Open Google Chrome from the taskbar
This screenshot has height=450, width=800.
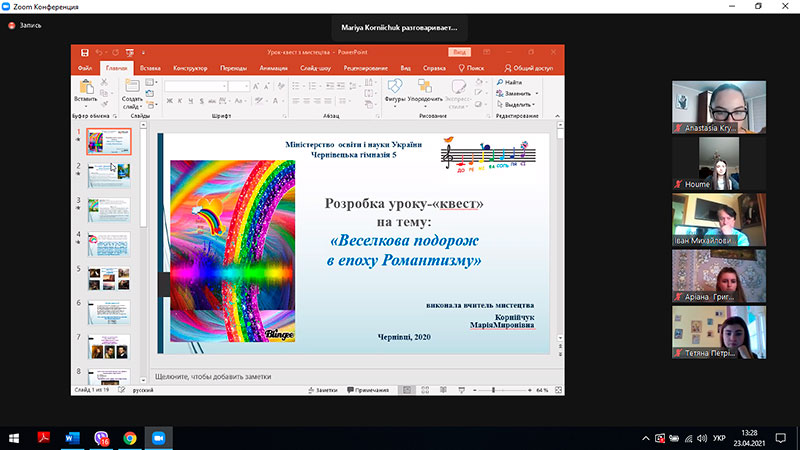pos(130,438)
